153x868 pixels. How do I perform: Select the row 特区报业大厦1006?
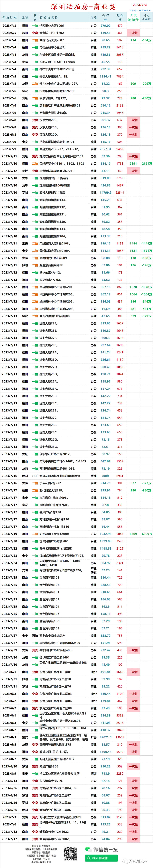(x=76, y=26)
